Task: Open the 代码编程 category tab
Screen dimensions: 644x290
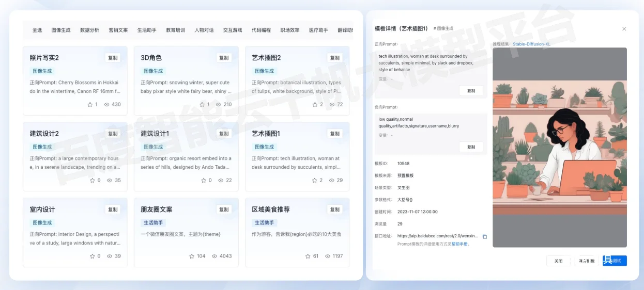Action: pos(261,30)
